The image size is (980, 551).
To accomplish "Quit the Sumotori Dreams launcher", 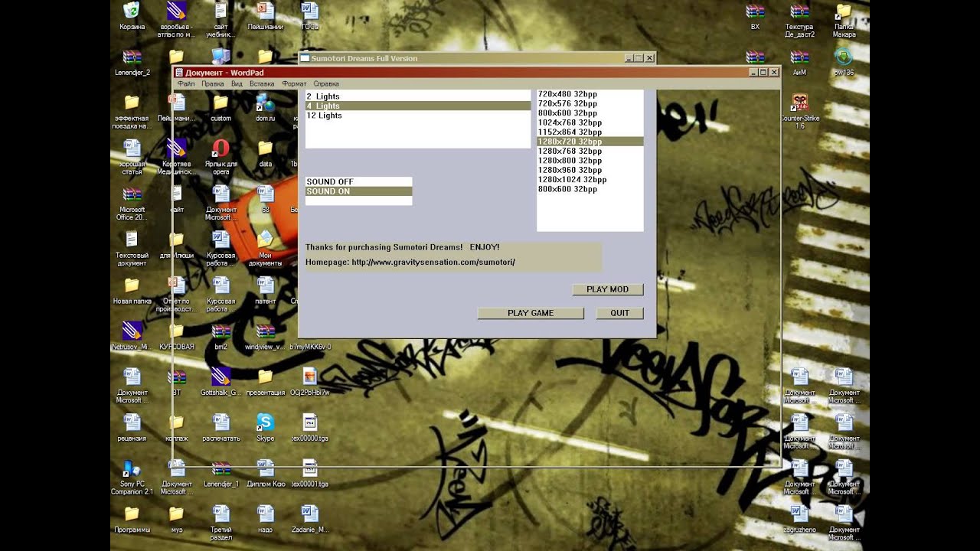I will click(x=619, y=313).
